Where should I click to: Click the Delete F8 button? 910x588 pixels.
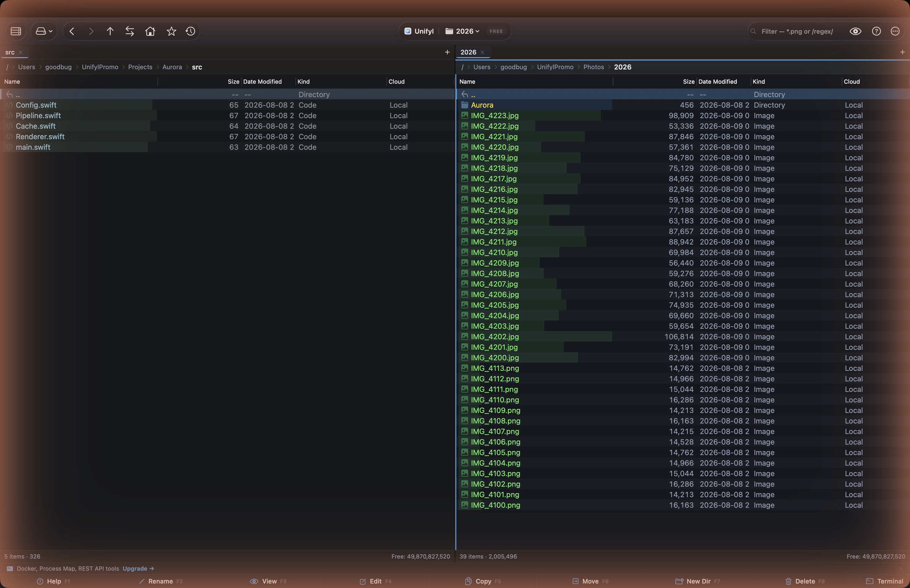pyautogui.click(x=805, y=581)
